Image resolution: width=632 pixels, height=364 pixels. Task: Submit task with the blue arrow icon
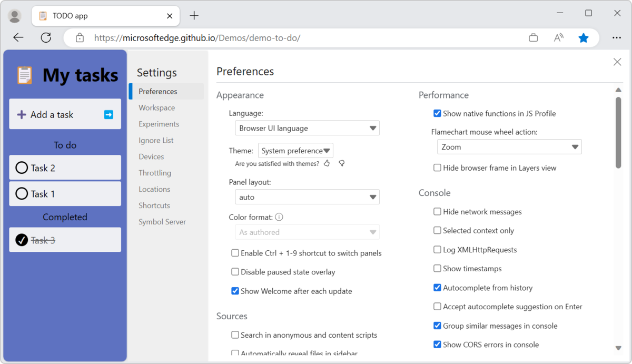(x=108, y=114)
